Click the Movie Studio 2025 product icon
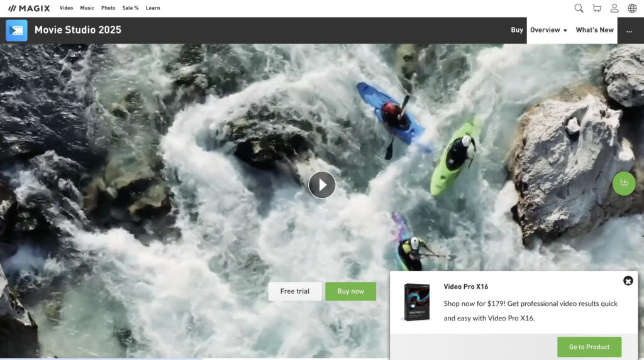 point(16,30)
